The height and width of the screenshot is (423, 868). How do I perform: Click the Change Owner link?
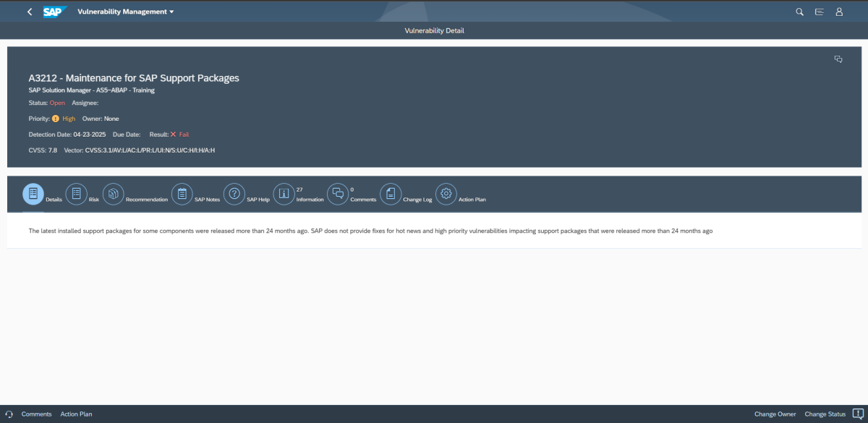[775, 414]
